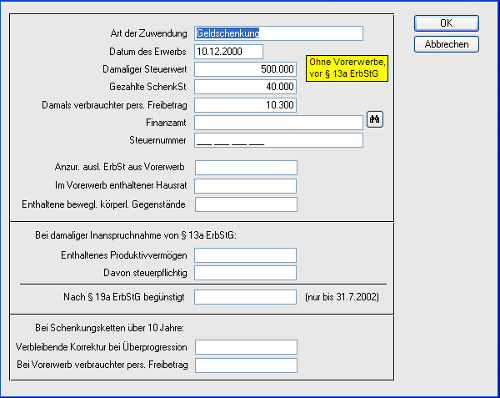500x398 pixels.
Task: Click Verbleibende Korrektur bei Überprogression field
Action: 246,347
